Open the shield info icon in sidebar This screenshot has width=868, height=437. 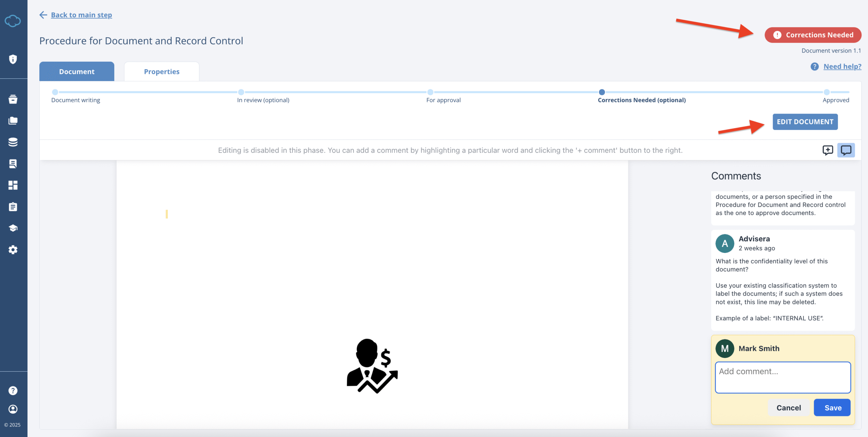click(x=13, y=59)
